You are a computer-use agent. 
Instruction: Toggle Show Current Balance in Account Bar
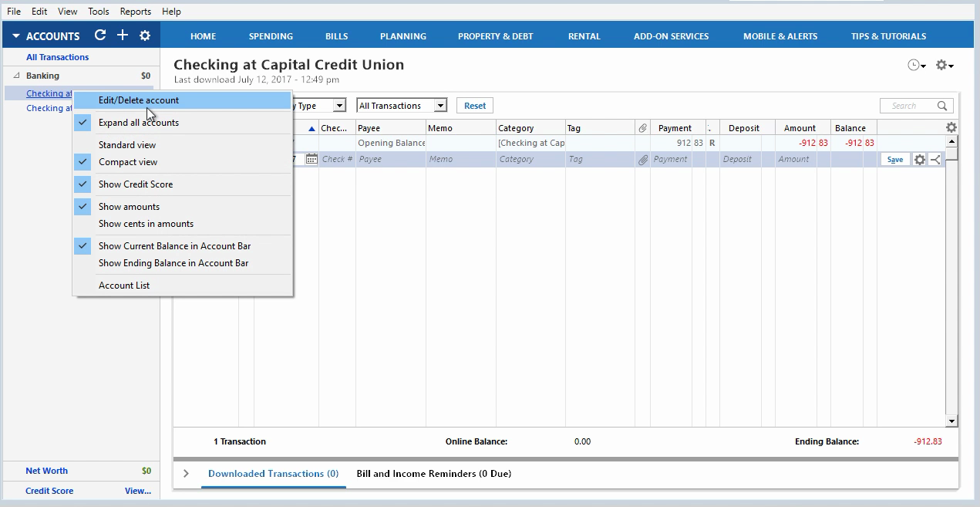pos(183,246)
